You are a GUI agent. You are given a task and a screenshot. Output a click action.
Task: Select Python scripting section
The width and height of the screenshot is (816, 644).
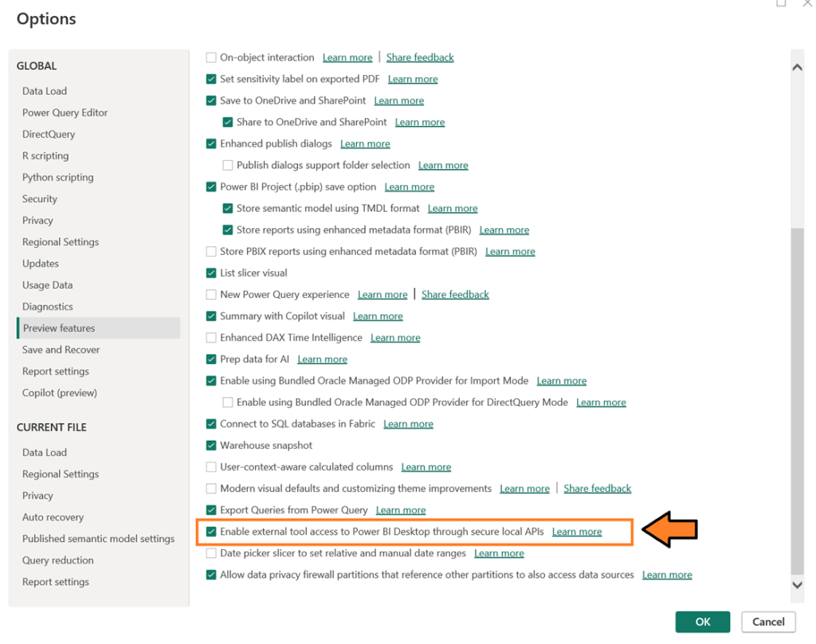(57, 178)
